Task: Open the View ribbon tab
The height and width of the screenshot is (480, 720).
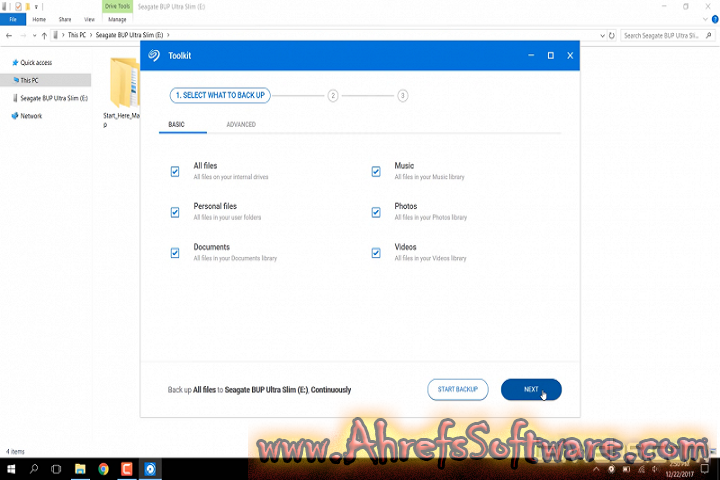Action: (x=89, y=19)
